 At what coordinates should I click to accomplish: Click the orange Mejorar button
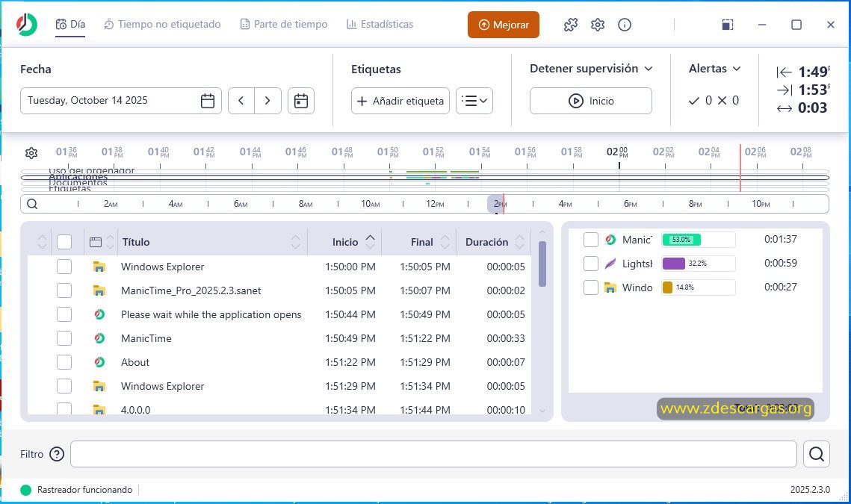pyautogui.click(x=504, y=25)
